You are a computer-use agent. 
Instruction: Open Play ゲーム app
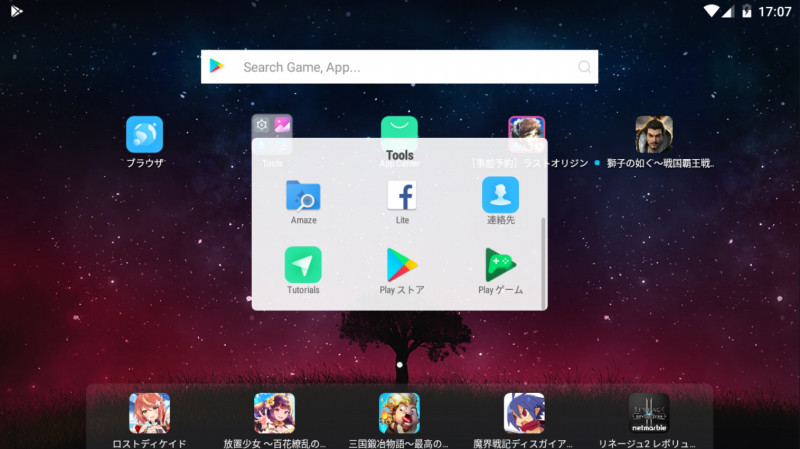coord(501,264)
